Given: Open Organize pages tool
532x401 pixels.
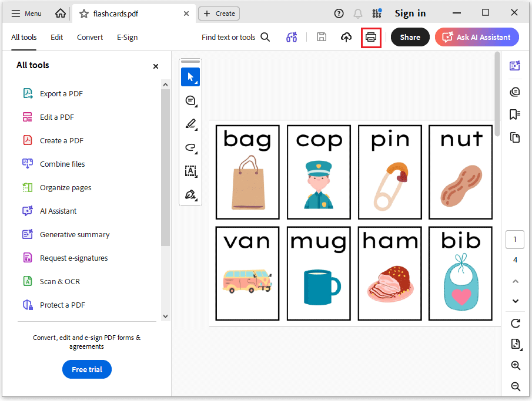Looking at the screenshot, I should pos(57,187).
